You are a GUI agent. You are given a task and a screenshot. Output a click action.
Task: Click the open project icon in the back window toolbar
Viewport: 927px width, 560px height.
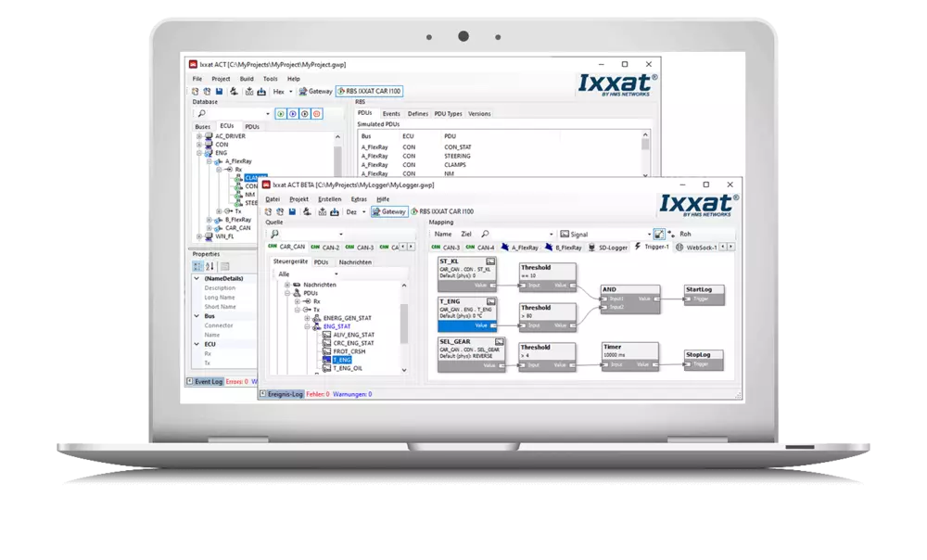(207, 92)
